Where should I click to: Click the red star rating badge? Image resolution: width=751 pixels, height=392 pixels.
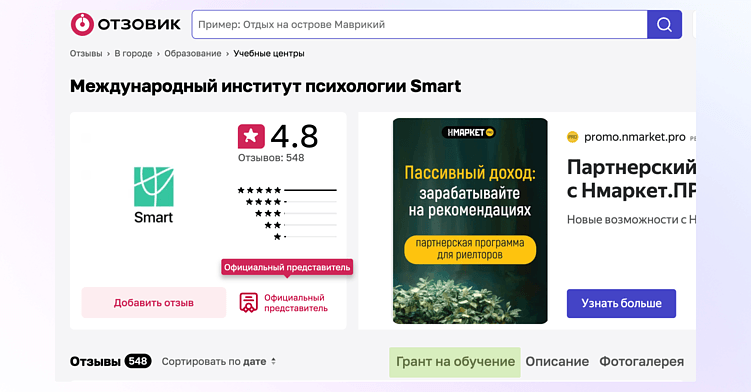(x=251, y=136)
